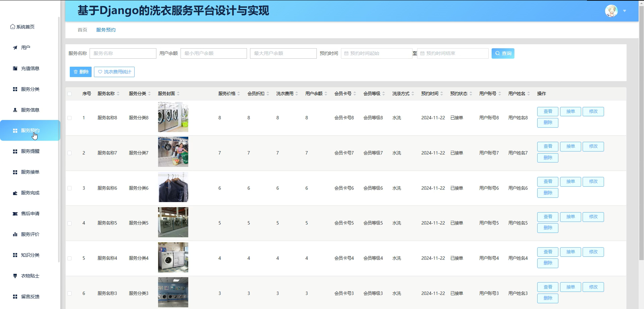The height and width of the screenshot is (309, 644).
Task: Click the blue 删除 batch delete button
Action: [x=81, y=72]
